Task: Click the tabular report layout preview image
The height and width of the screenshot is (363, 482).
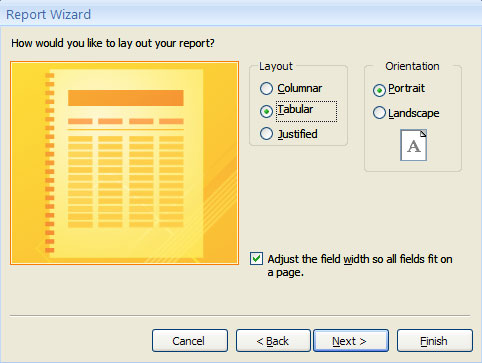Action: pyautogui.click(x=124, y=163)
